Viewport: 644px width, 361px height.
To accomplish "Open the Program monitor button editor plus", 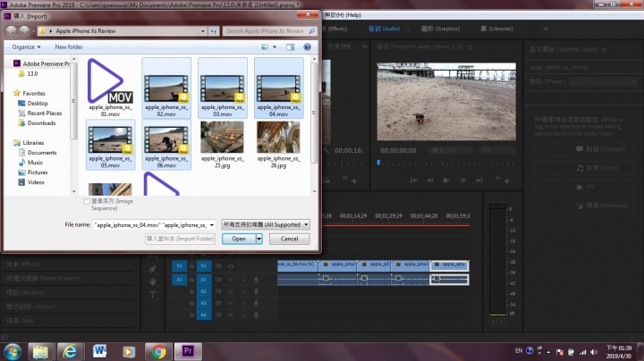I will tap(507, 180).
